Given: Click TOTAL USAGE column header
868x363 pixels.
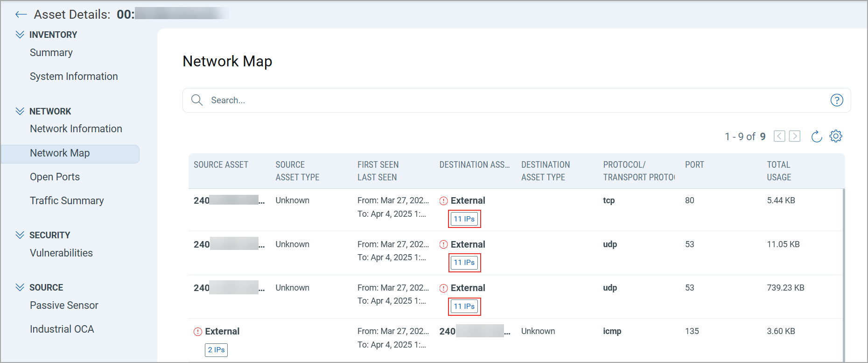Looking at the screenshot, I should tap(779, 171).
